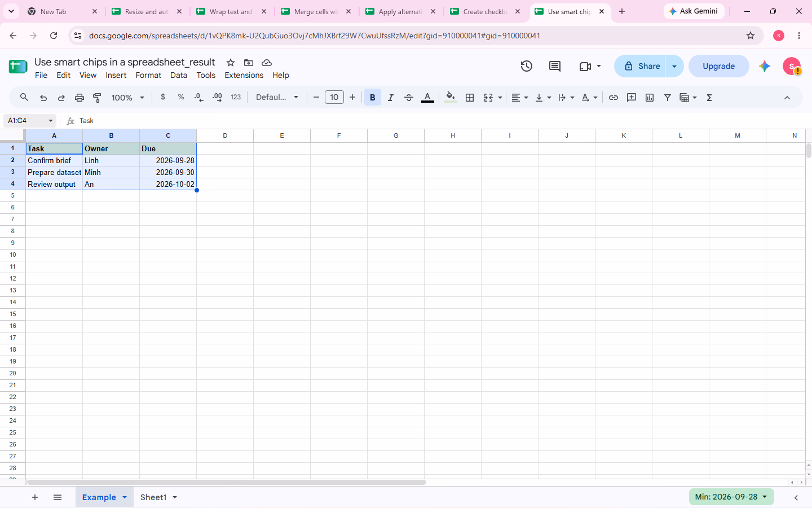Open Ask Gemini in the browser
This screenshot has height=508, width=812.
point(694,11)
